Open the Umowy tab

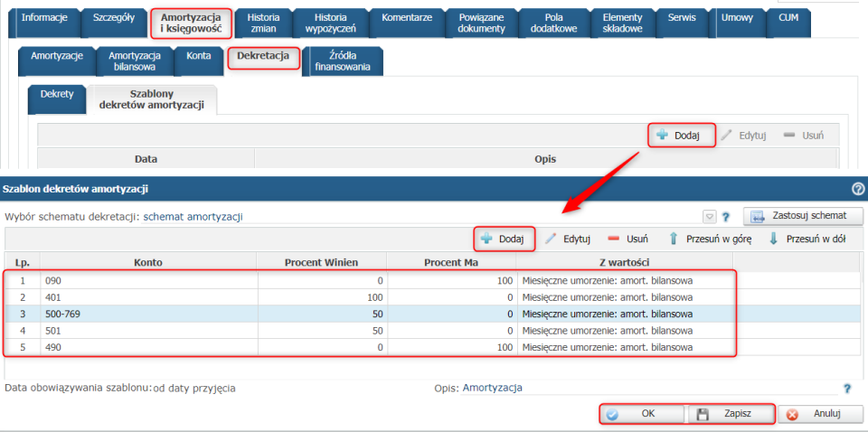[738, 23]
